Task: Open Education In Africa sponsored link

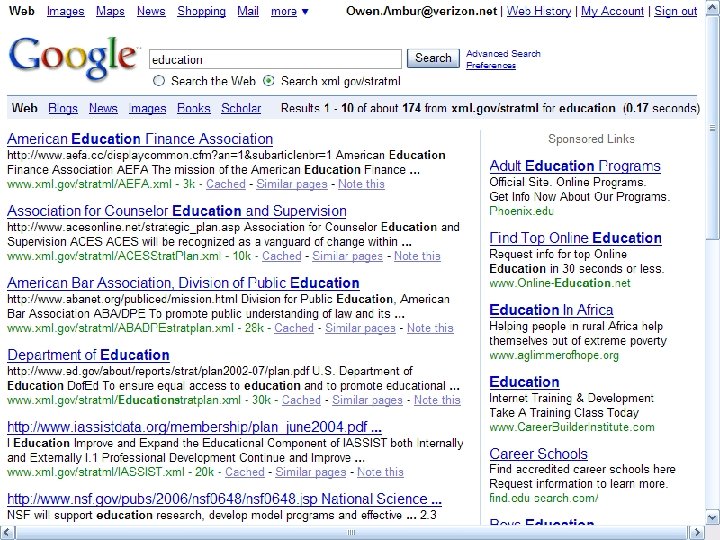Action: coord(551,310)
